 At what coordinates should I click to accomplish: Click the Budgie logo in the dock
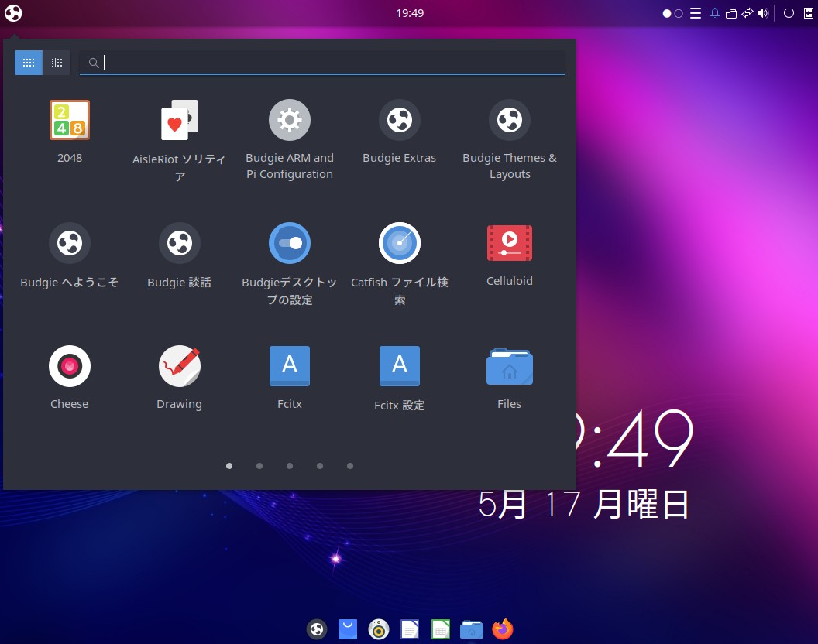[x=317, y=629]
